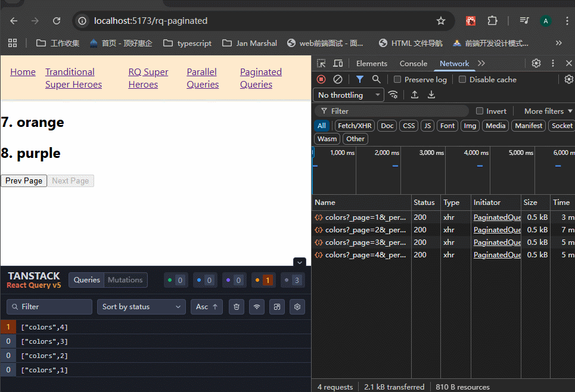Clear the network log

[x=338, y=79]
